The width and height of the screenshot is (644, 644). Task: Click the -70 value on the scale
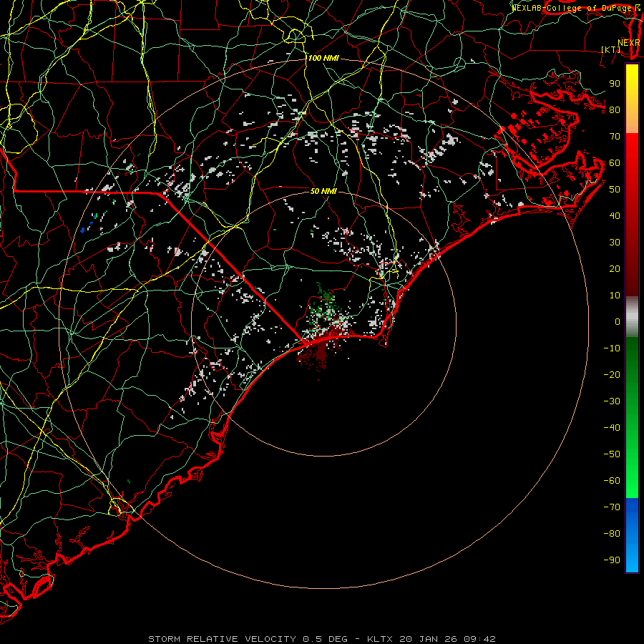point(612,507)
